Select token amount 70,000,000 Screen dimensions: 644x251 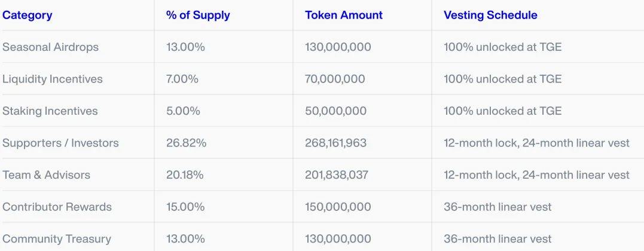pyautogui.click(x=335, y=79)
